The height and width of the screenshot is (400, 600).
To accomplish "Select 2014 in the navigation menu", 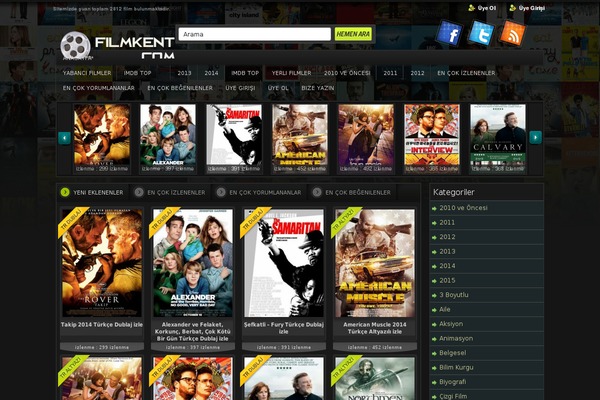I will click(x=211, y=73).
